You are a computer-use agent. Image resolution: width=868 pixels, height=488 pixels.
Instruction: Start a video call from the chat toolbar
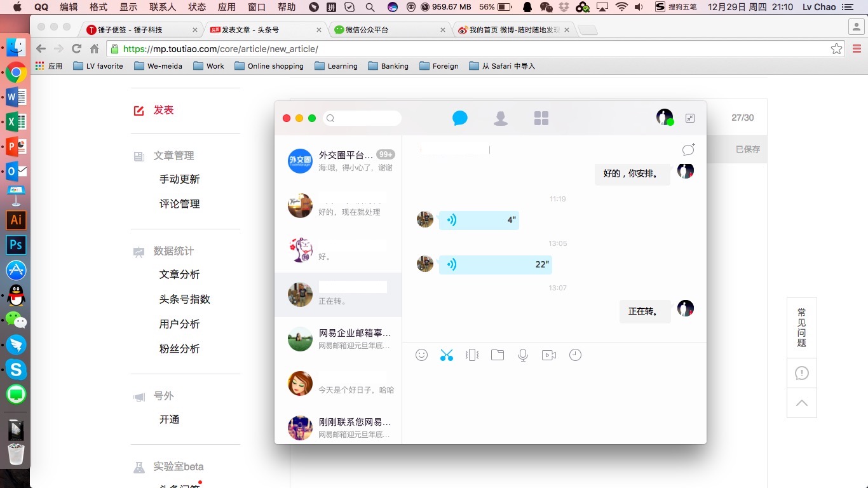click(549, 355)
